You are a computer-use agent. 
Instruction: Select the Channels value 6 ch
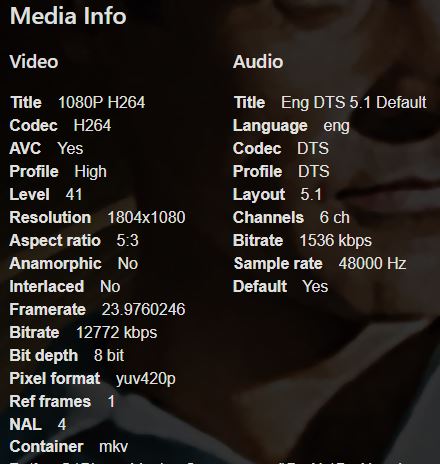335,217
